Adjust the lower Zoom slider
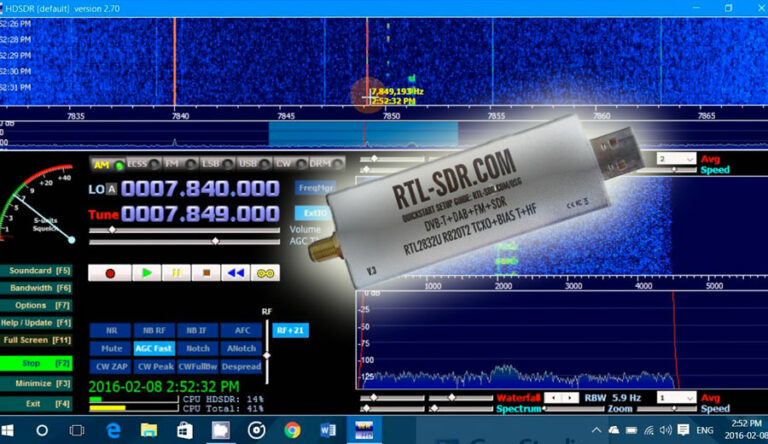768x444 pixels. coord(574,408)
